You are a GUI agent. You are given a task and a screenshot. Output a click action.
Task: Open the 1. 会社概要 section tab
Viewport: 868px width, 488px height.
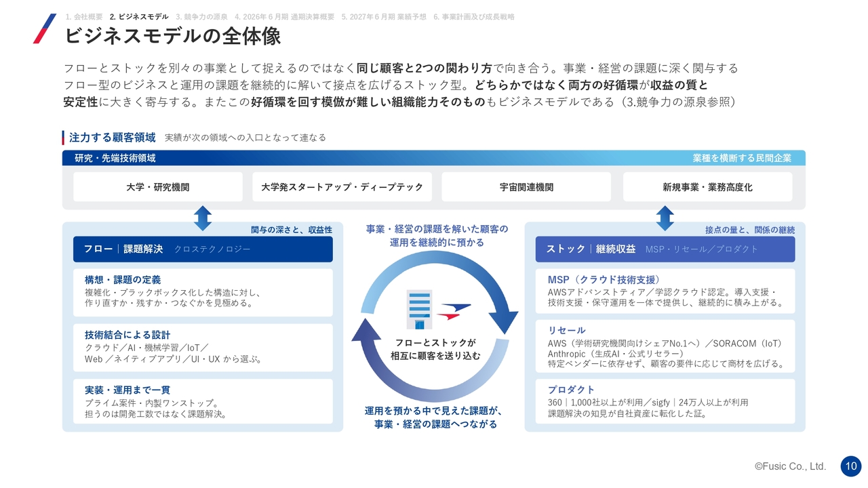[x=84, y=17]
